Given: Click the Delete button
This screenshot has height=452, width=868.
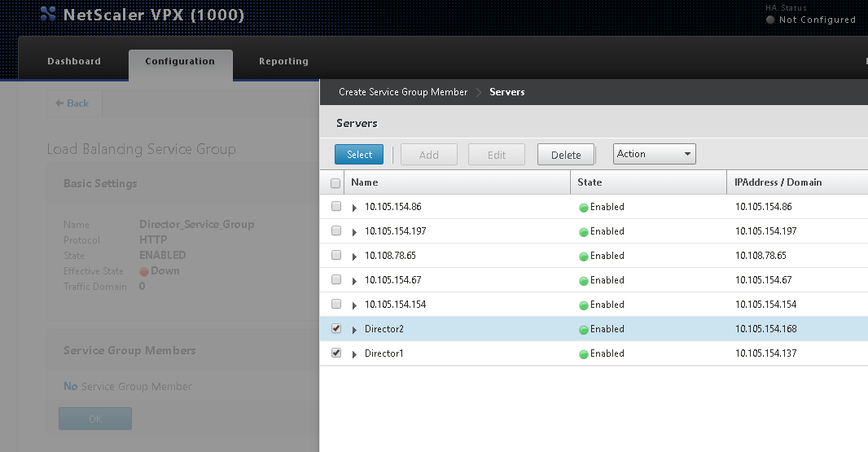Looking at the screenshot, I should [x=566, y=155].
